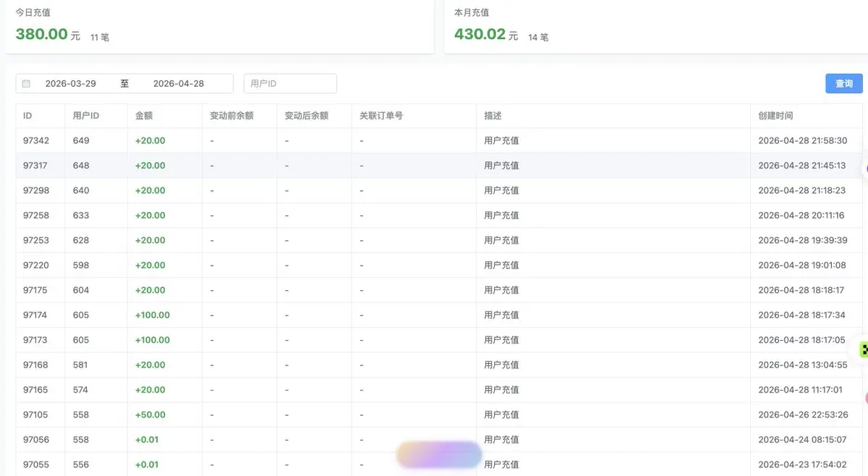Click the 430.02 本月充值 amount
This screenshot has height=476, width=868.
click(x=480, y=34)
